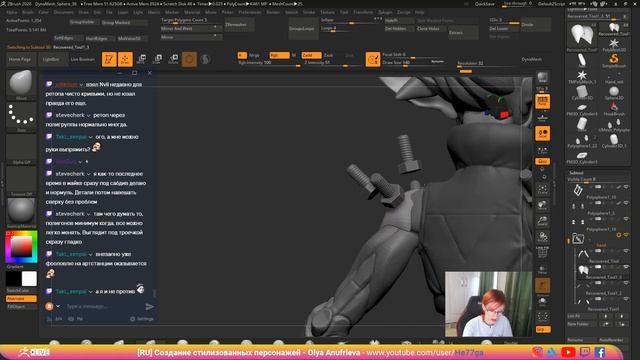640x360 pixels.
Task: Open the material sphere picker
Action: 21,212
